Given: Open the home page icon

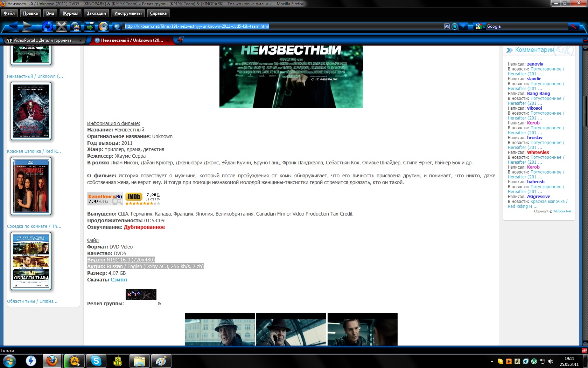Looking at the screenshot, I should pyautogui.click(x=76, y=26).
